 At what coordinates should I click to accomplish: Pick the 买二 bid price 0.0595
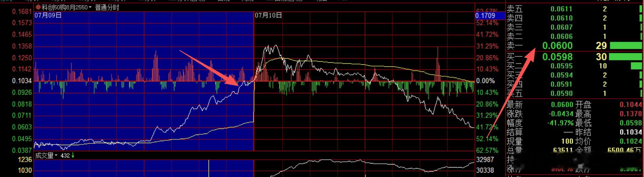coord(561,66)
